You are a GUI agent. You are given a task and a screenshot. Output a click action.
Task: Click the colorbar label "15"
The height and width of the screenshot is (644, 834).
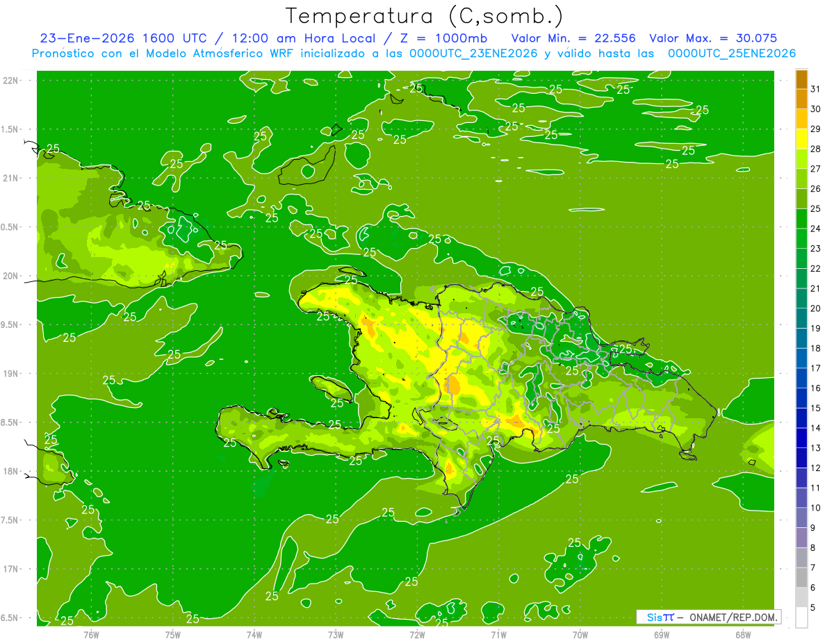pos(816,408)
